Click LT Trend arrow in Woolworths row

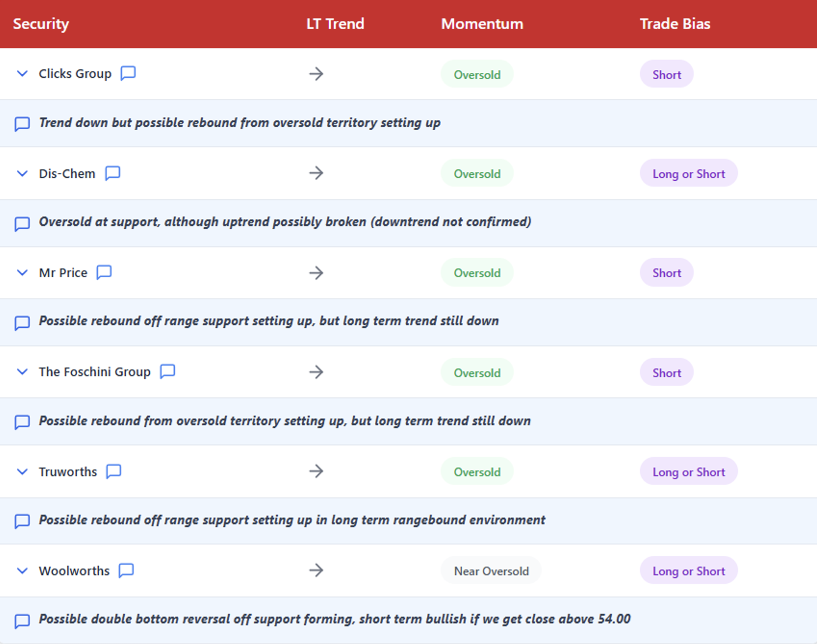click(316, 571)
